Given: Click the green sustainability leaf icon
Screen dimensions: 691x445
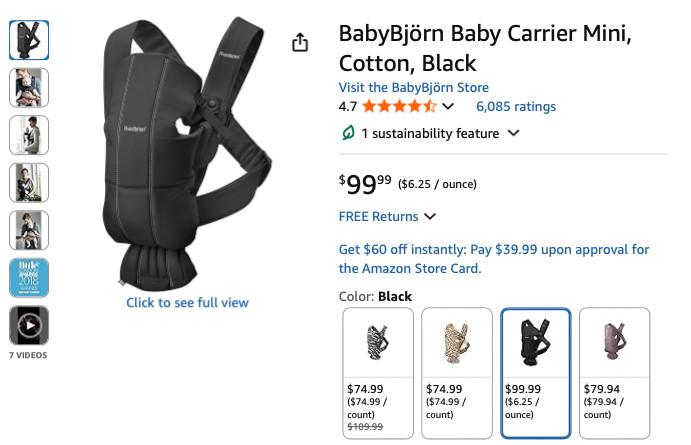Looking at the screenshot, I should tap(348, 133).
